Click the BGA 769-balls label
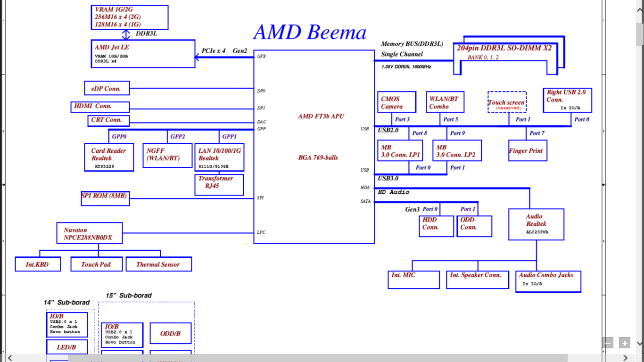Screen dimensions: 644x362 318,157
